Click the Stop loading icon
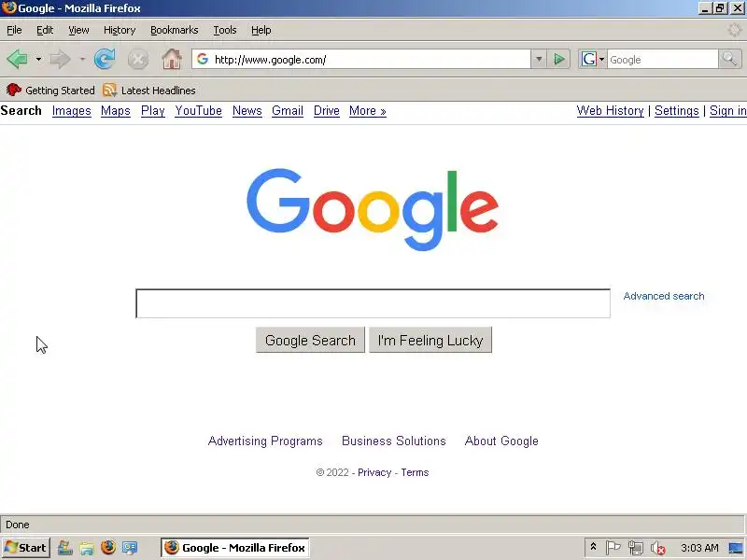Image resolution: width=747 pixels, height=560 pixels. (137, 60)
